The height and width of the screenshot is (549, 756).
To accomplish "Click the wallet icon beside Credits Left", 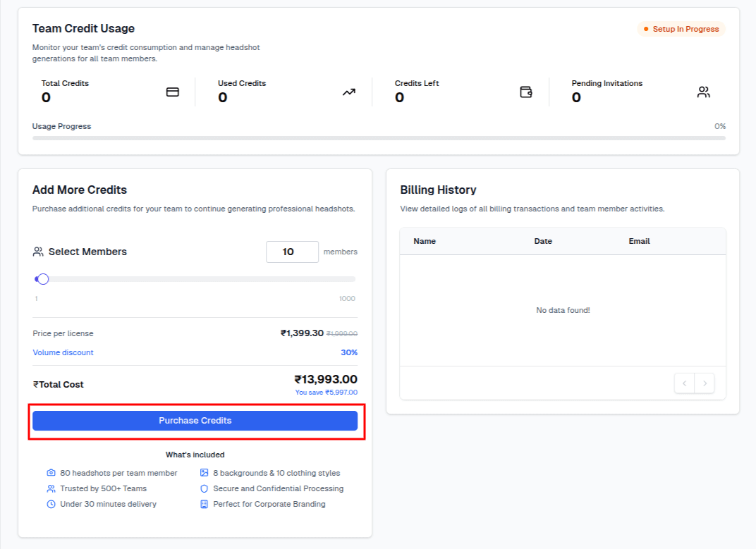I will point(526,92).
